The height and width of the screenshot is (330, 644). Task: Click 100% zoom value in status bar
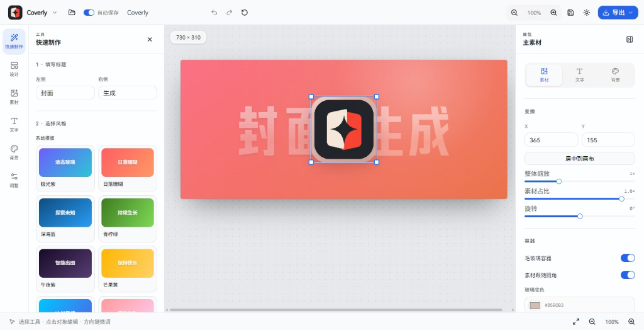[611, 322]
